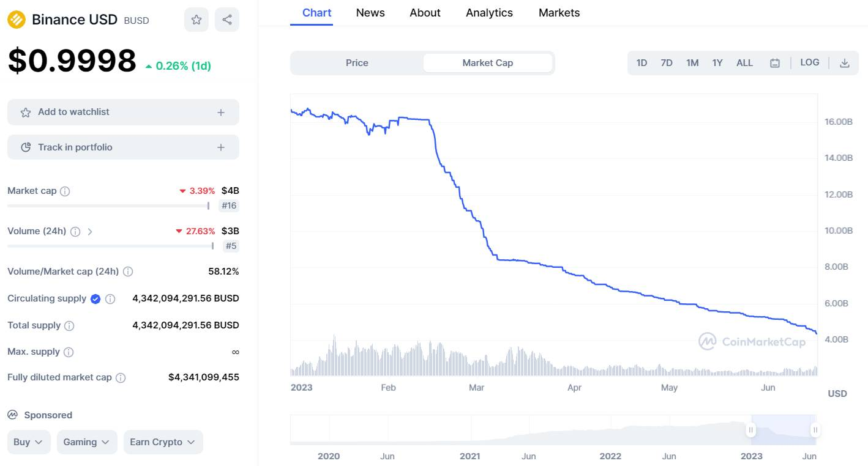
Task: Click the USD currency label below chart
Action: (x=837, y=394)
